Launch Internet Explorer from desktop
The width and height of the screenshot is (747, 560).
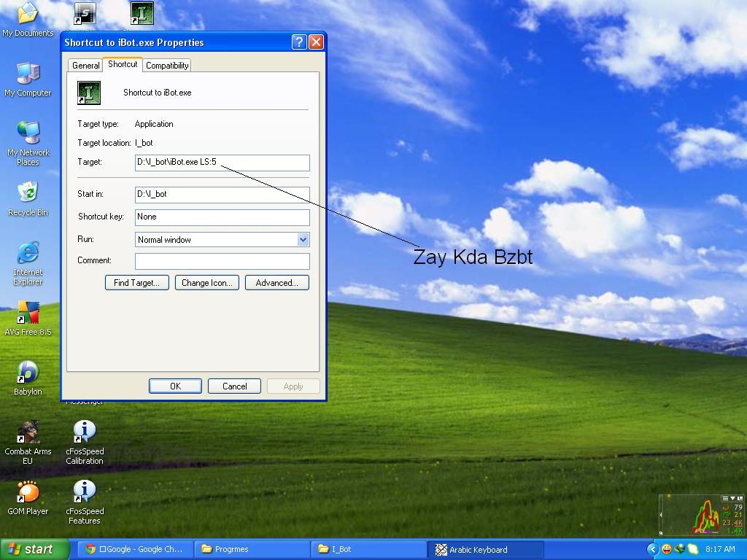coord(28,263)
